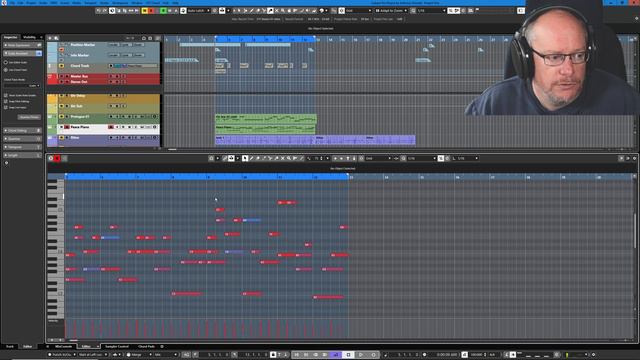
Task: Select the Object Selection arrow in Key Editor
Action: coord(244,158)
